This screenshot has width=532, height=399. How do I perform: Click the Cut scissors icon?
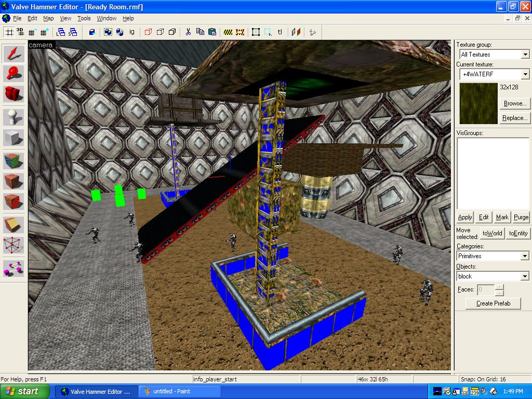click(188, 32)
